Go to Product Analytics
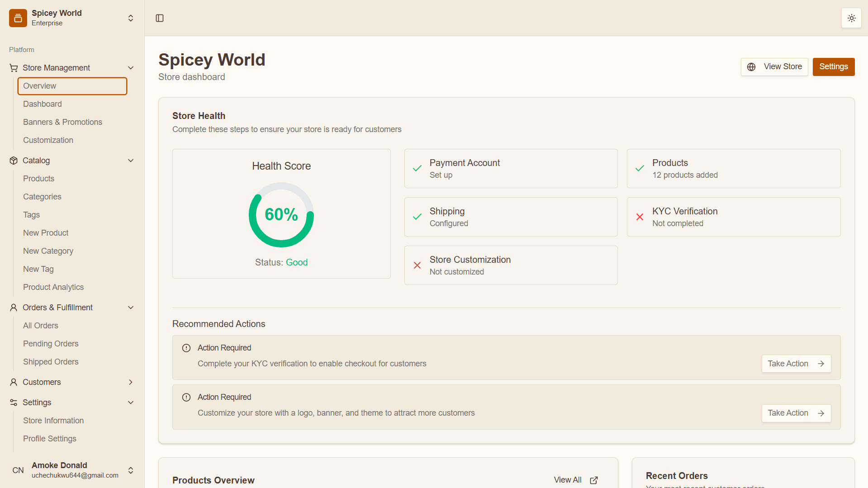This screenshot has width=868, height=488. (53, 287)
